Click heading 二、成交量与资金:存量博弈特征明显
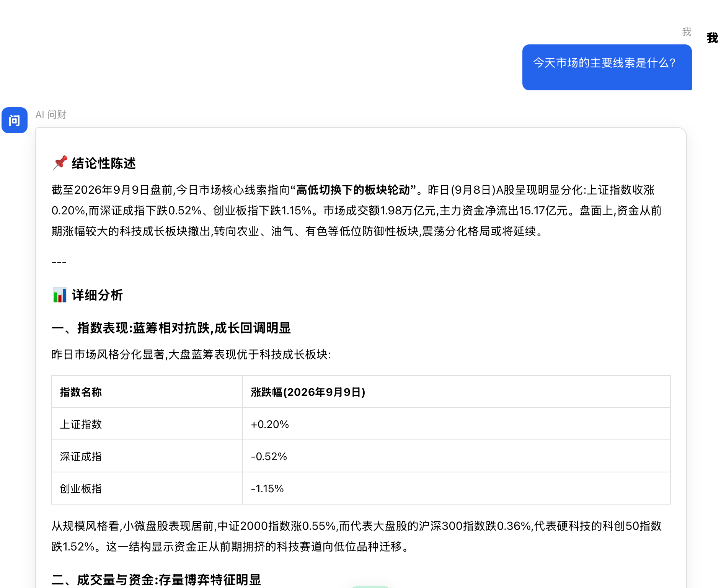Viewport: 721px width, 588px height. pos(156,580)
